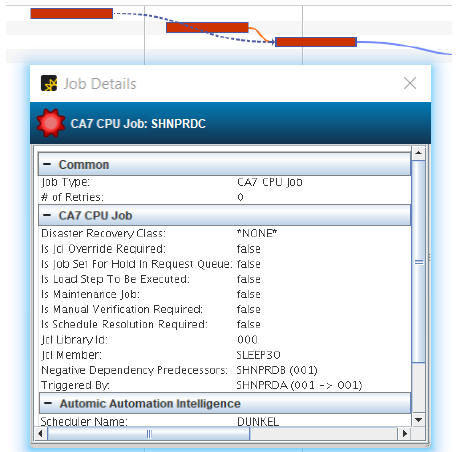Click the 'CA7 CPU Job: SHNPRDC' header title
Viewport: 458px width, 452px height.
138,124
